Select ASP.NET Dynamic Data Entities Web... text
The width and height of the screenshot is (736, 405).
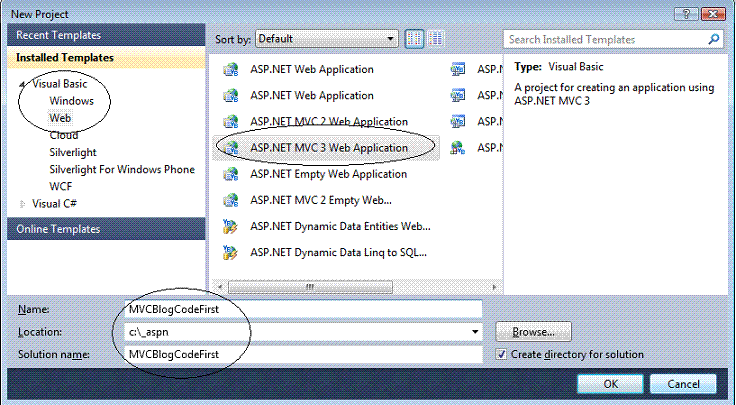coord(340,227)
